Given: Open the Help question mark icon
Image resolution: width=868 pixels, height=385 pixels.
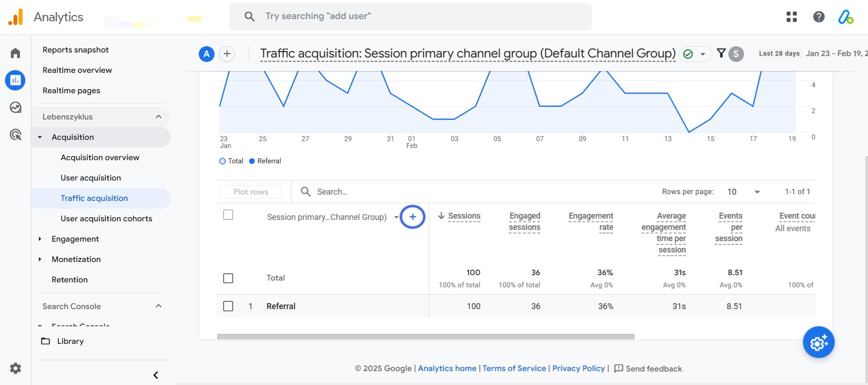Looking at the screenshot, I should (819, 17).
